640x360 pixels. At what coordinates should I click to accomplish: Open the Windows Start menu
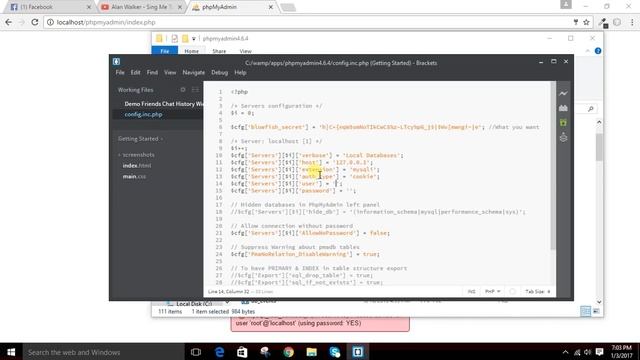tap(11, 352)
